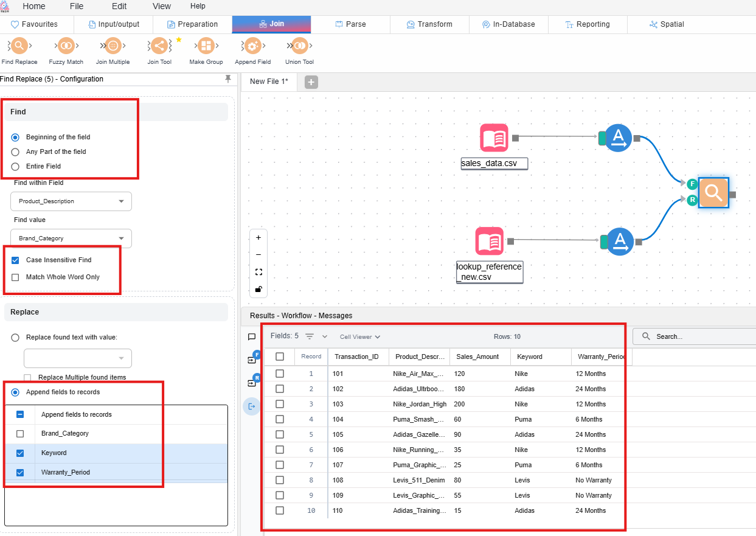Open the Find within Field dropdown

(x=71, y=201)
